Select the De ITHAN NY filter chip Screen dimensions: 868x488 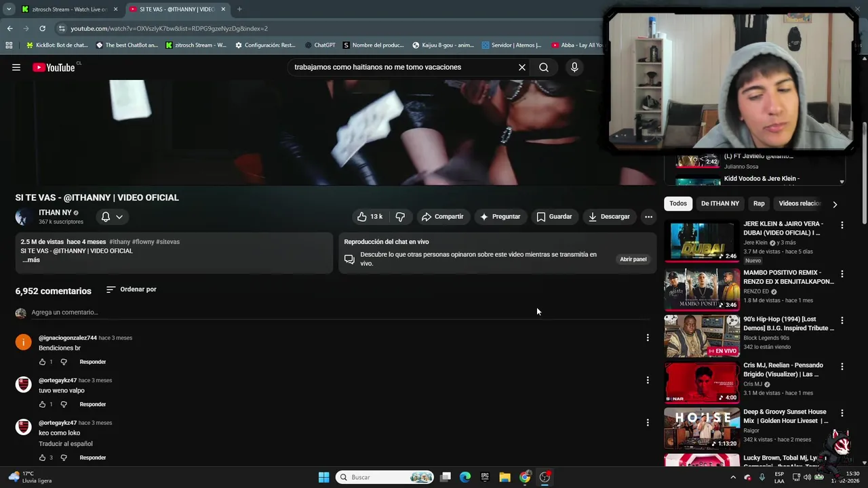coord(720,203)
